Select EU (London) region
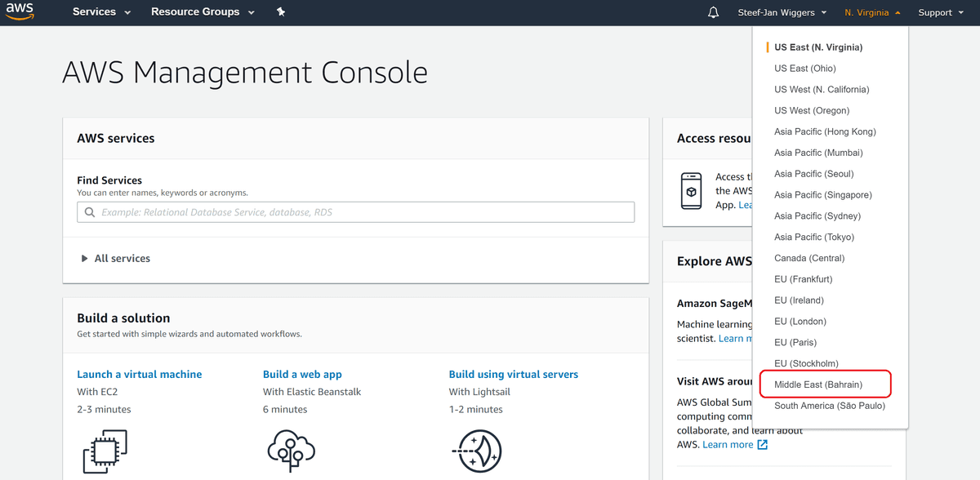 (x=800, y=322)
